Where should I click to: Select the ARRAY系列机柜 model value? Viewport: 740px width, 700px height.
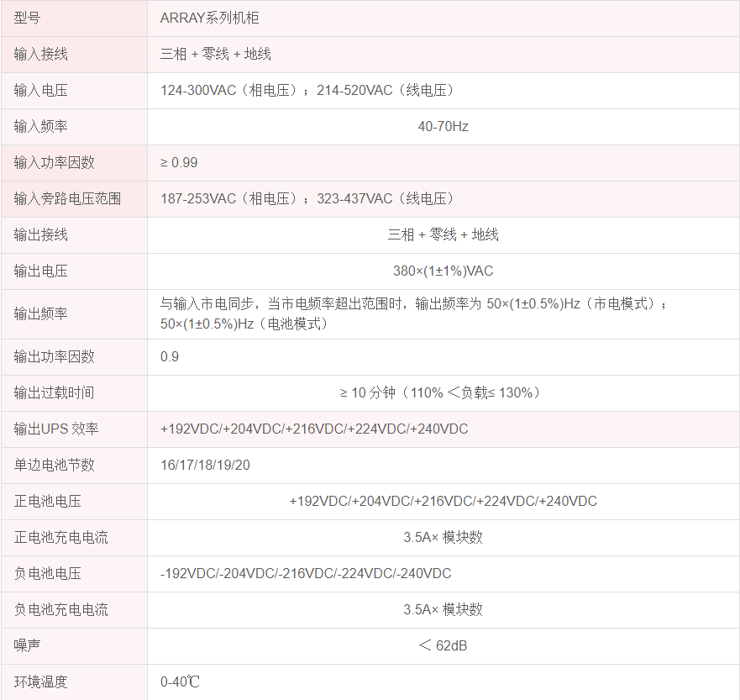click(x=216, y=18)
